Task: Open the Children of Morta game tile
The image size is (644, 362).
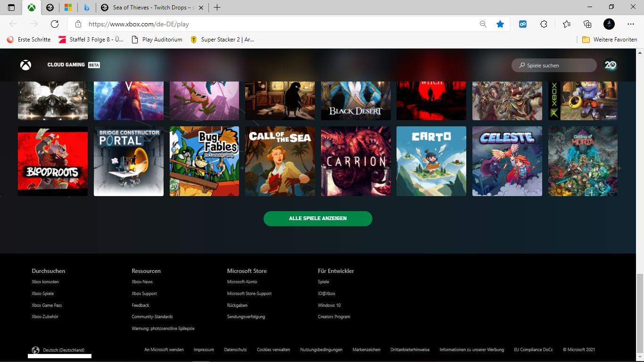Action: (583, 161)
